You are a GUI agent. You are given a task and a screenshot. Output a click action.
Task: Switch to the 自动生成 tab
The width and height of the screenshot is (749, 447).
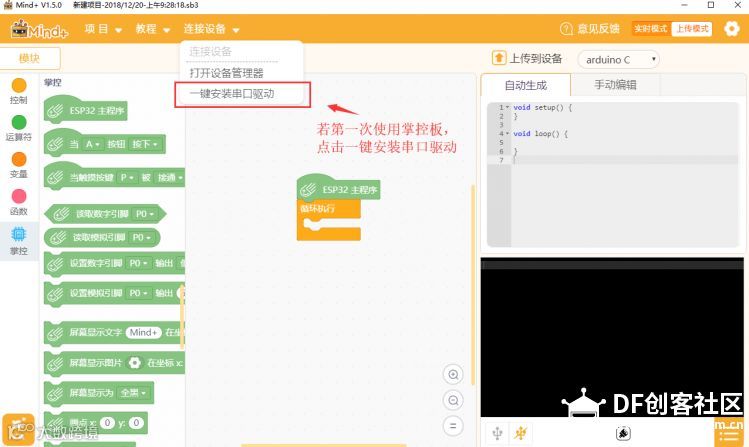[525, 85]
